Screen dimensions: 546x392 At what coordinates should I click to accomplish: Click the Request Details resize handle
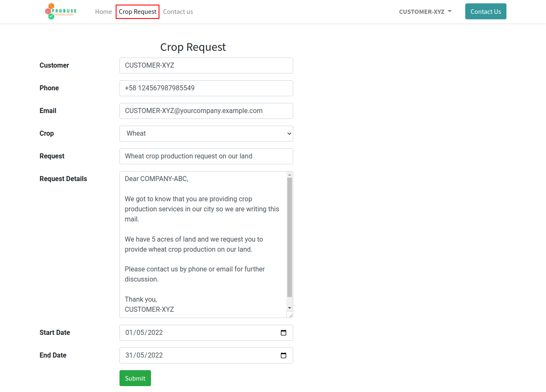[290, 315]
